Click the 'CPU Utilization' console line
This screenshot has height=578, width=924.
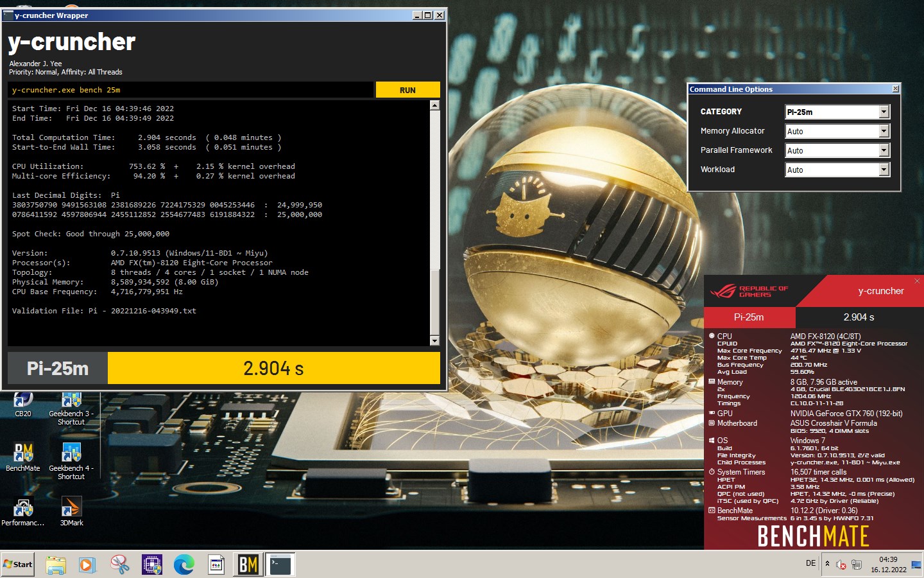pos(153,166)
